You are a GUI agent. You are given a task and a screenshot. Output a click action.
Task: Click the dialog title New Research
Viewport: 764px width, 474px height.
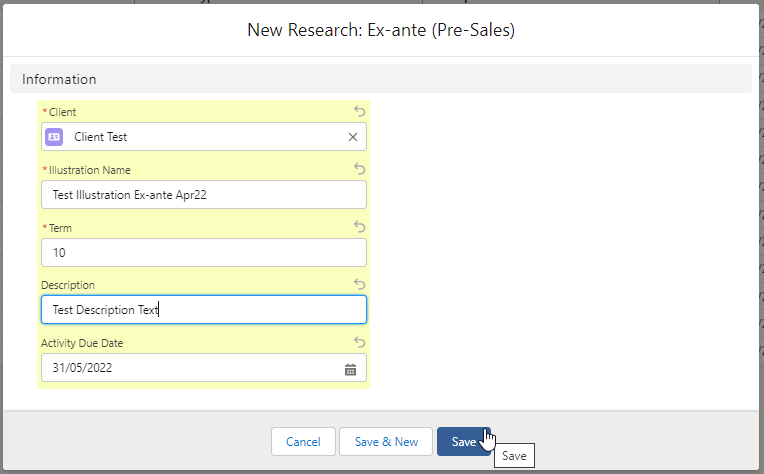[x=381, y=31]
